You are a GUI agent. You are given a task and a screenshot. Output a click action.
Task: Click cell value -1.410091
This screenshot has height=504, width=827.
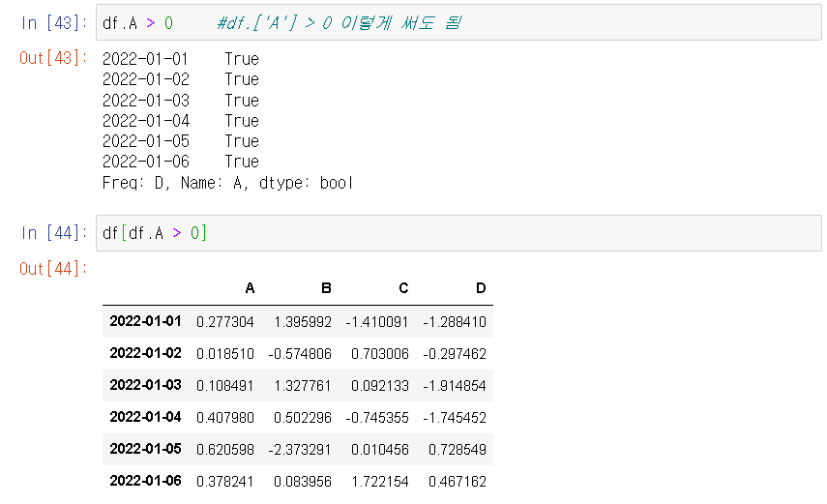tap(377, 322)
